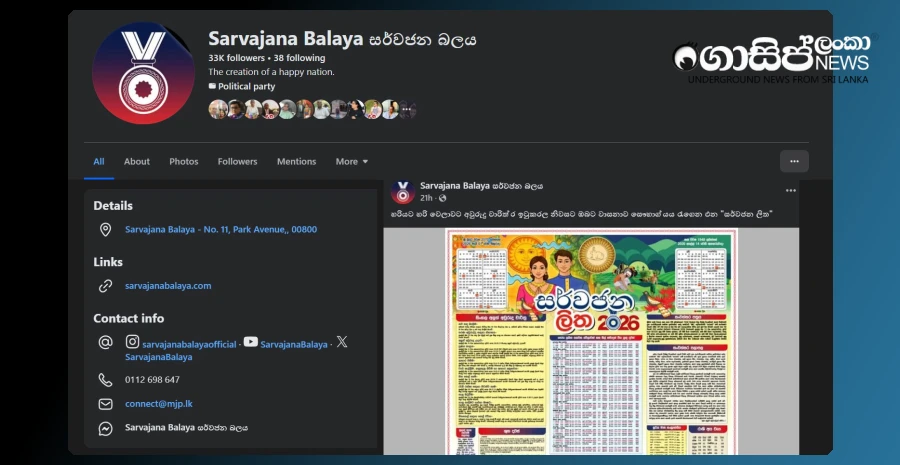Open the sarvajanabalaya.com website link

click(168, 286)
